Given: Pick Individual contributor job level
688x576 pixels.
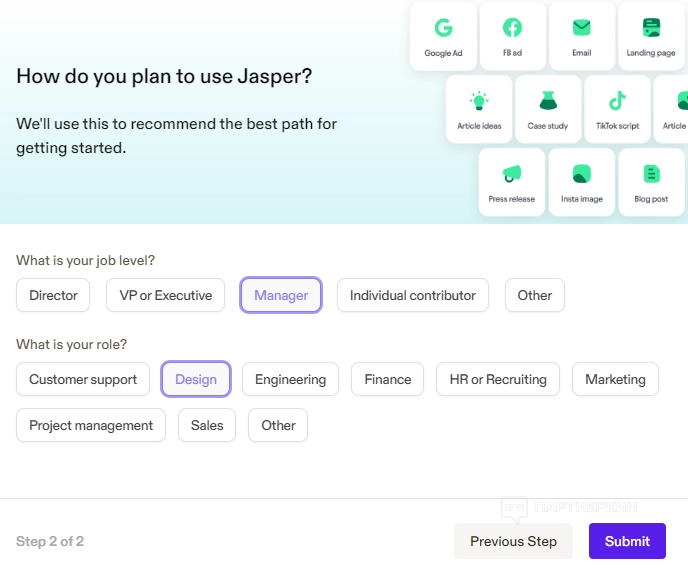Looking at the screenshot, I should 413,295.
